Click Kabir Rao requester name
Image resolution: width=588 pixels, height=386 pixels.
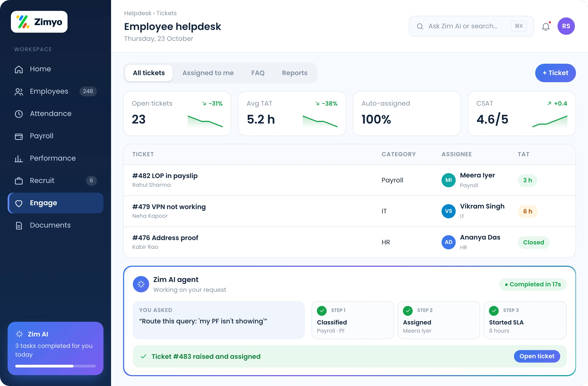pos(145,247)
